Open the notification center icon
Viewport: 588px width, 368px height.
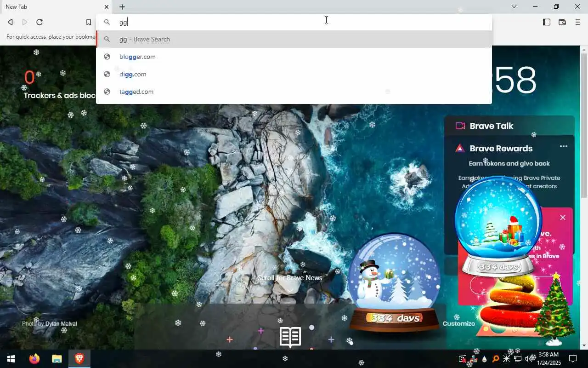click(573, 359)
